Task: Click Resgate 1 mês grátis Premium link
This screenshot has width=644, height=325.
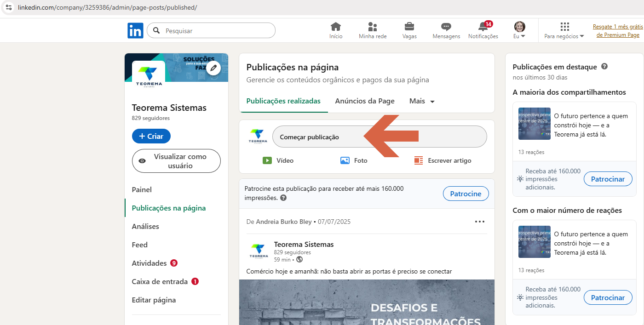Action: [618, 31]
